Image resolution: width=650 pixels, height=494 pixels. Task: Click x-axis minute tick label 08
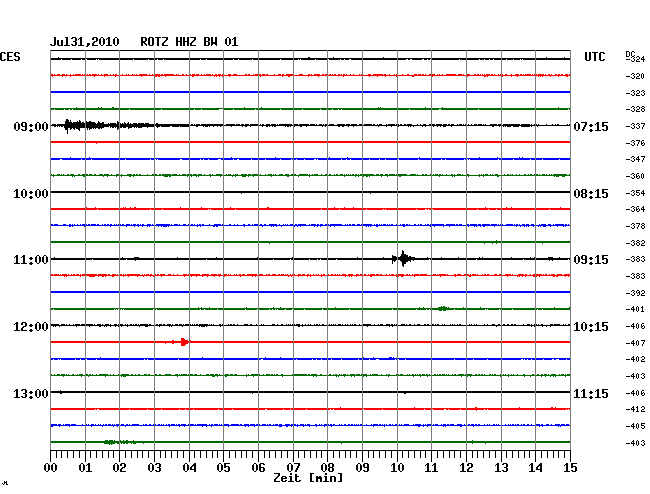[x=327, y=468]
